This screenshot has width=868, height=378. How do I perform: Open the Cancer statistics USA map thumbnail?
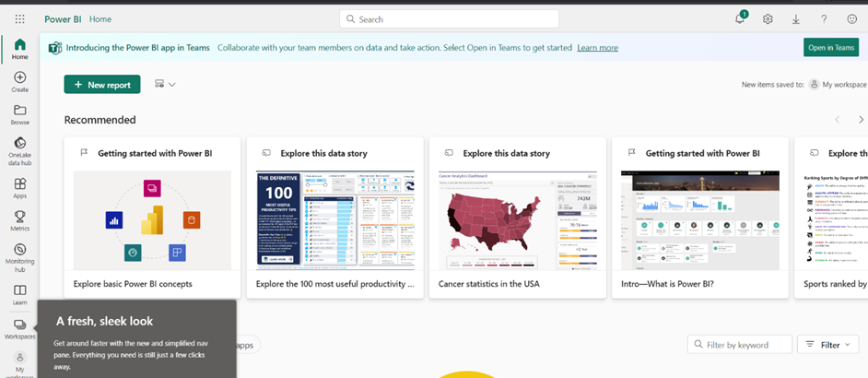click(x=518, y=220)
